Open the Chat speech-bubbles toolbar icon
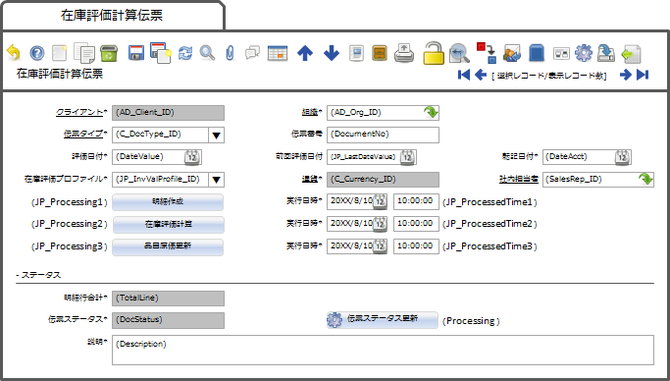670x381 pixels. point(253,53)
